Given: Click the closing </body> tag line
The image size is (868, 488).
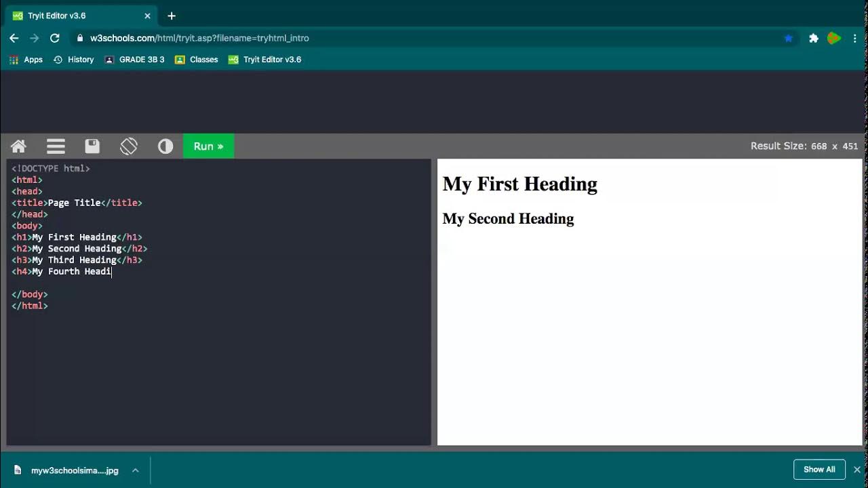Looking at the screenshot, I should pyautogui.click(x=30, y=294).
